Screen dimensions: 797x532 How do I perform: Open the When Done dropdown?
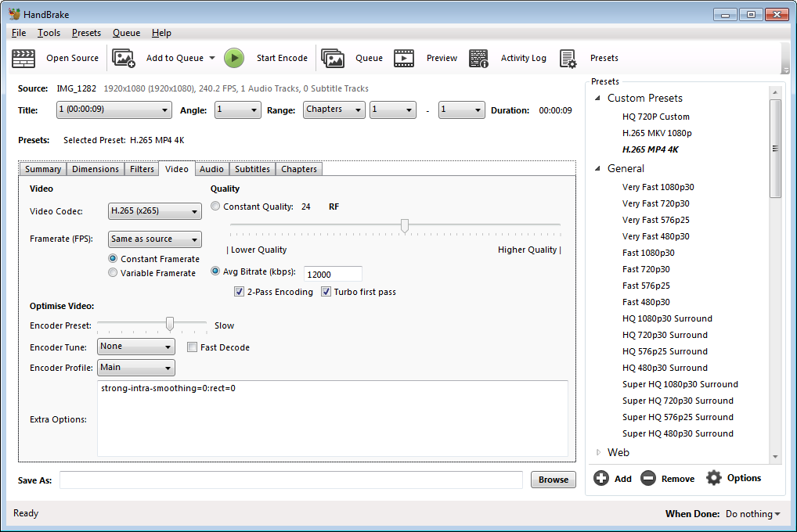(x=753, y=514)
